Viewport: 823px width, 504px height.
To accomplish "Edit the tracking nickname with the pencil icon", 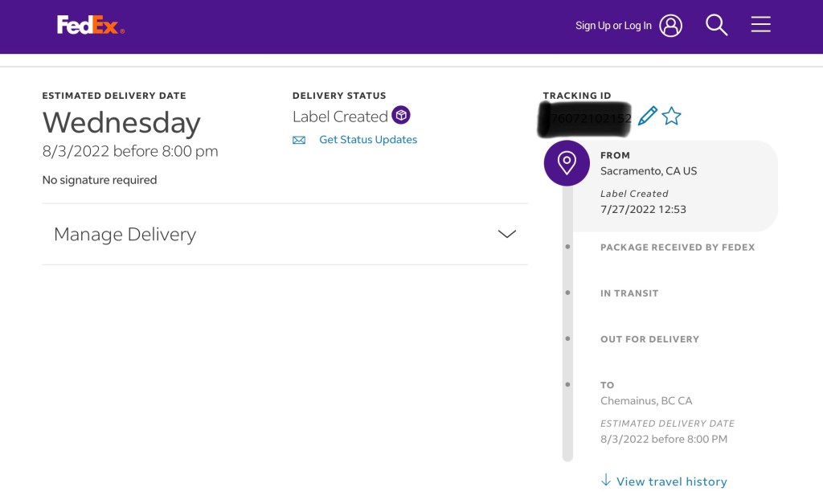I will [x=647, y=117].
